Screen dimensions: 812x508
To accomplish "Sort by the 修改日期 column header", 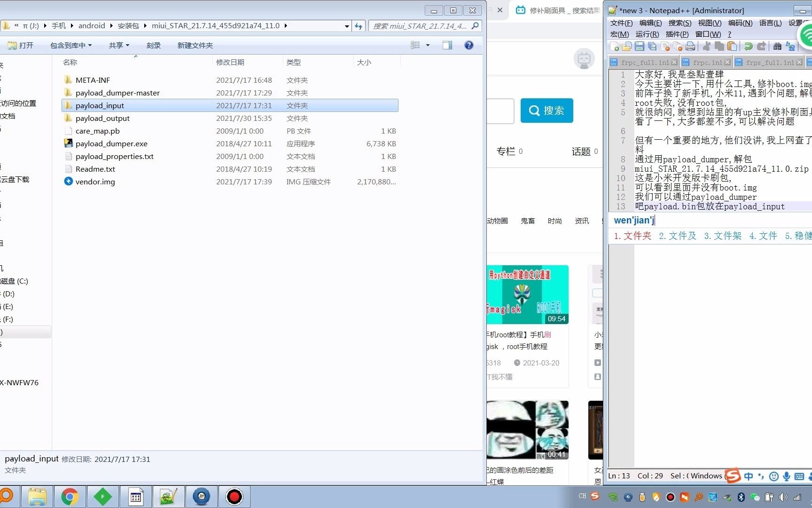I will (230, 62).
